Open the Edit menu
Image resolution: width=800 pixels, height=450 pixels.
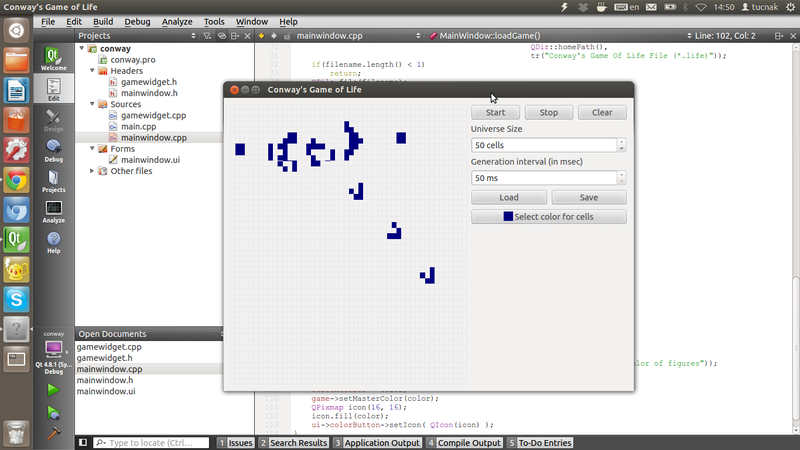tap(74, 21)
